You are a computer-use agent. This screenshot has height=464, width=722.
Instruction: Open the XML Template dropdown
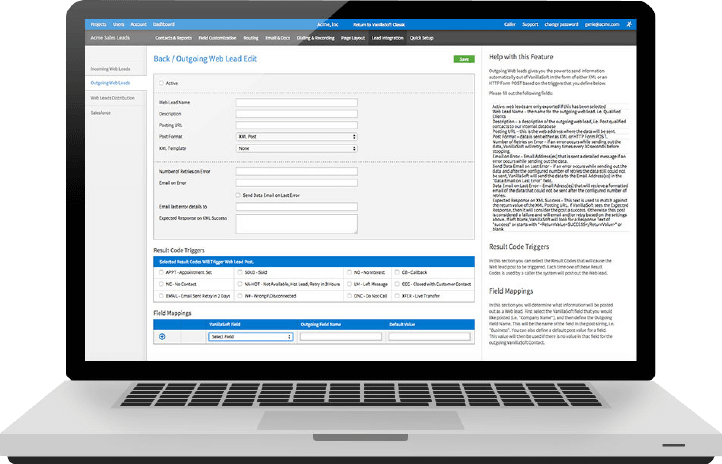(x=297, y=149)
